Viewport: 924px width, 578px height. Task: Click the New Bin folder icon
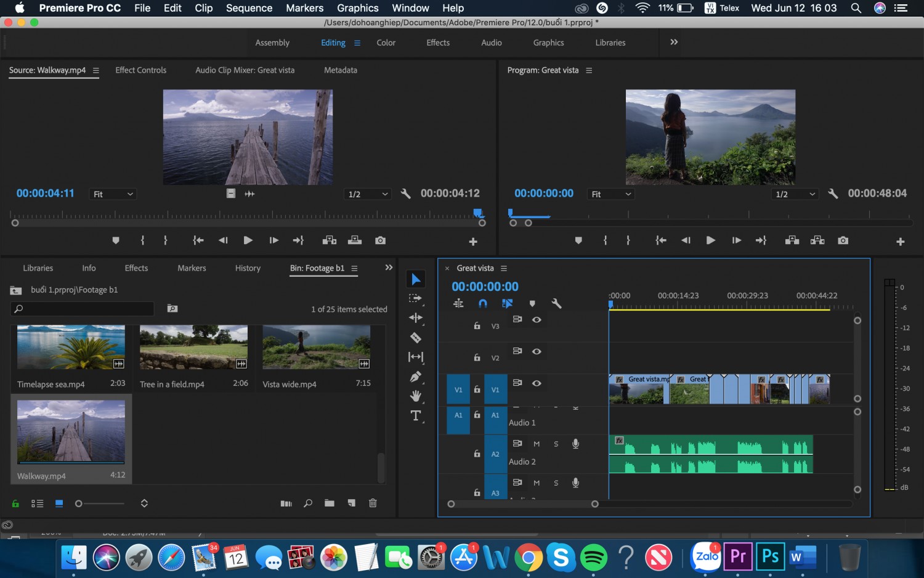click(x=330, y=503)
